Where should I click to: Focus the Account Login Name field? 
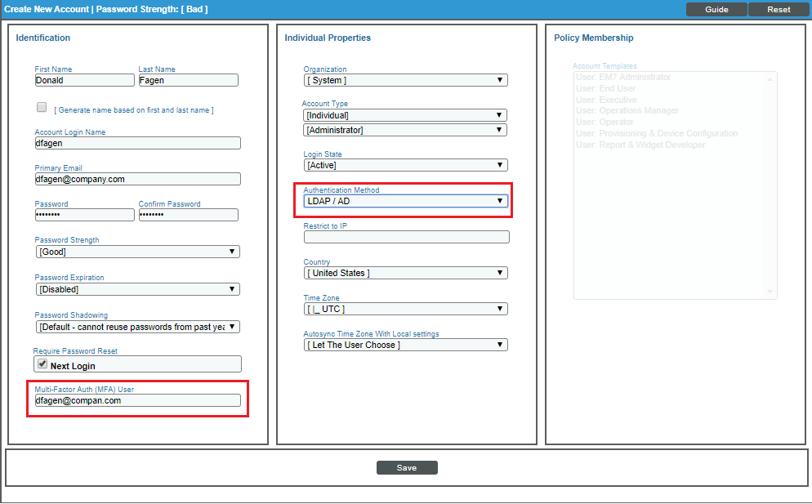(137, 143)
